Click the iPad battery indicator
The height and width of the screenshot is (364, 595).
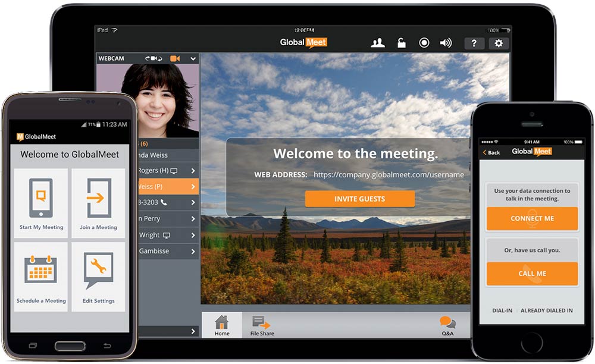coord(505,30)
